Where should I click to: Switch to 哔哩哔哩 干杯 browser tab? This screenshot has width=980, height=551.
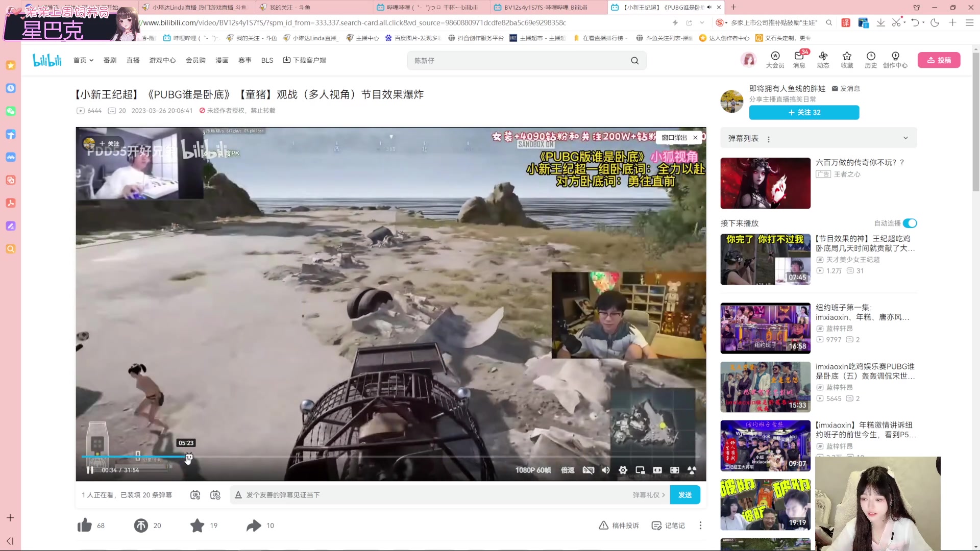(x=431, y=7)
